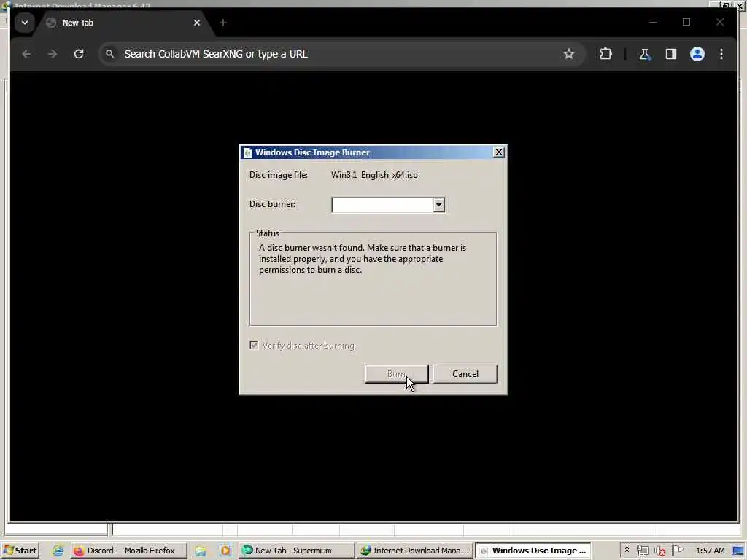Viewport: 747px width, 560px height.
Task: Open the tab search chevron
Action: (x=25, y=23)
